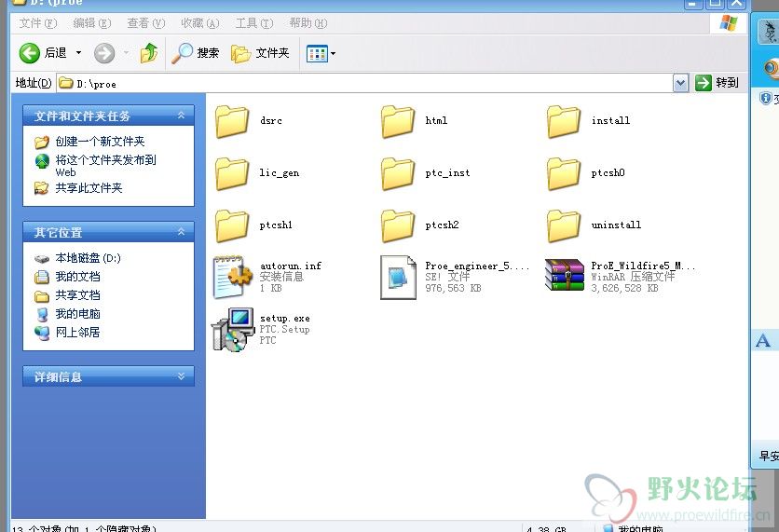Click the Network Neighborhood icon in sidebar

42,333
